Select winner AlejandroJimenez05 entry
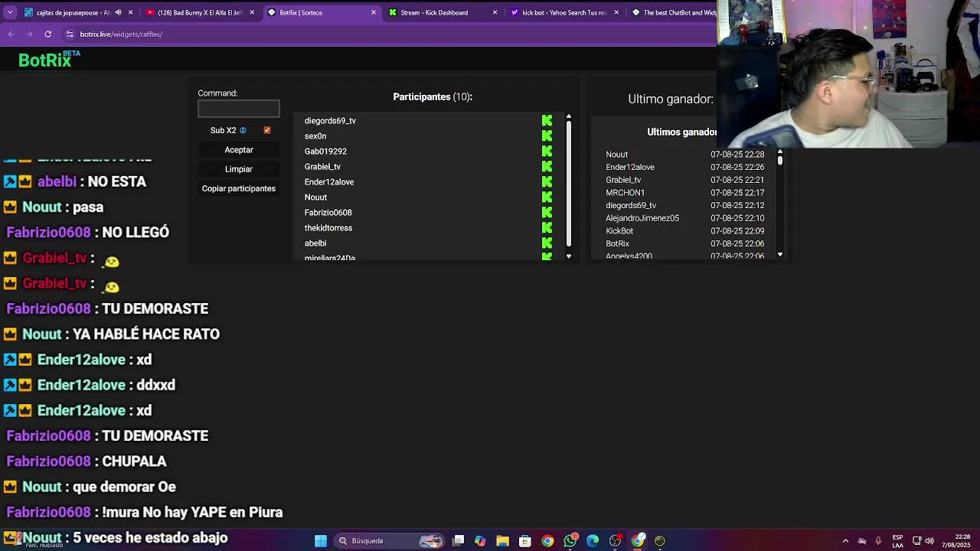Viewport: 980px width, 551px height. [685, 218]
